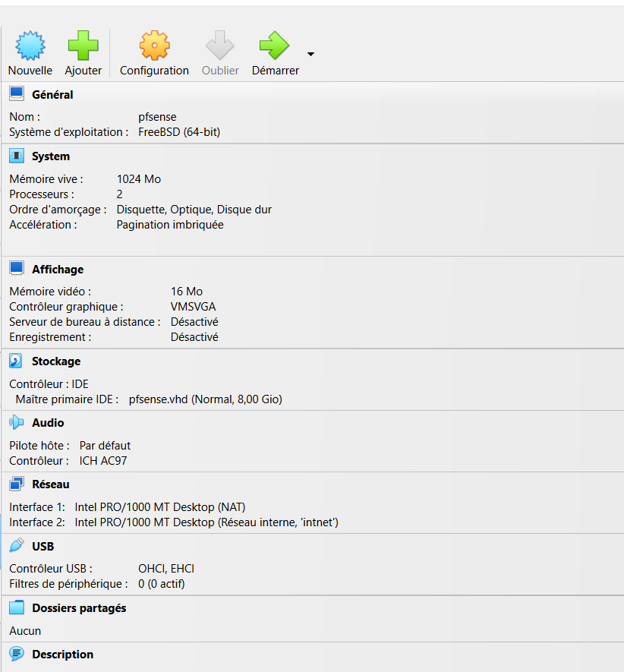Click the Stockage disk icon
The width and height of the screenshot is (624, 672).
coord(17,361)
